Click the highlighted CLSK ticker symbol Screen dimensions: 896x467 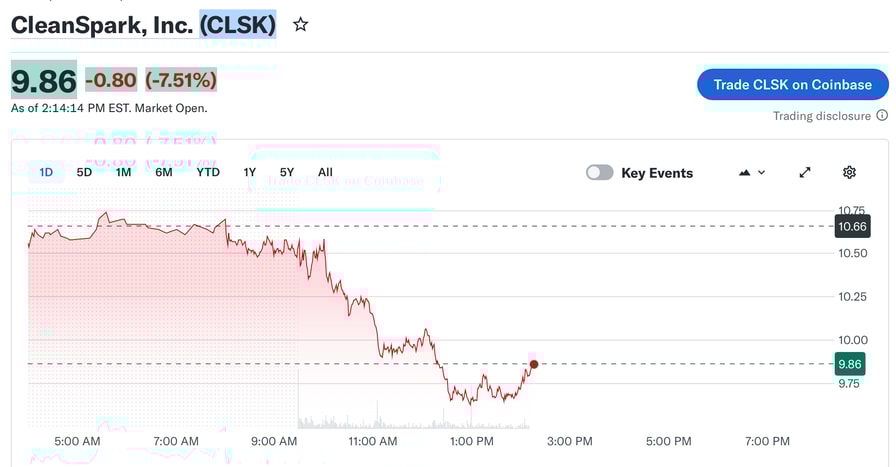(x=238, y=25)
